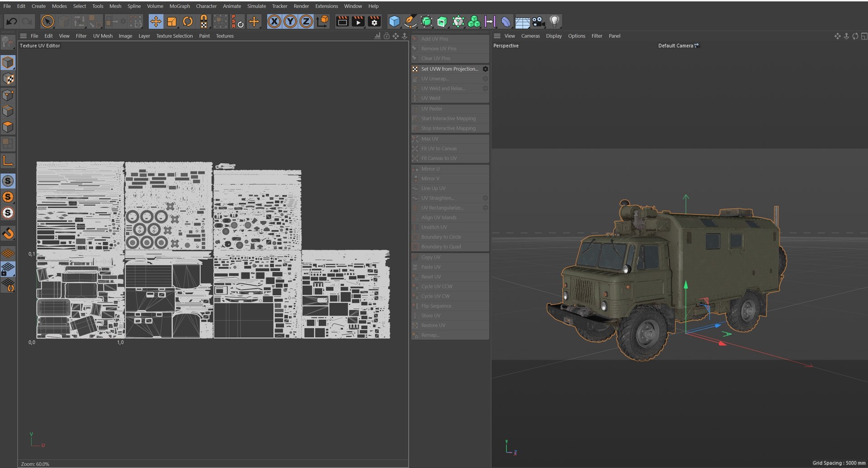Switch to Points mode
The image size is (868, 468).
[x=8, y=95]
